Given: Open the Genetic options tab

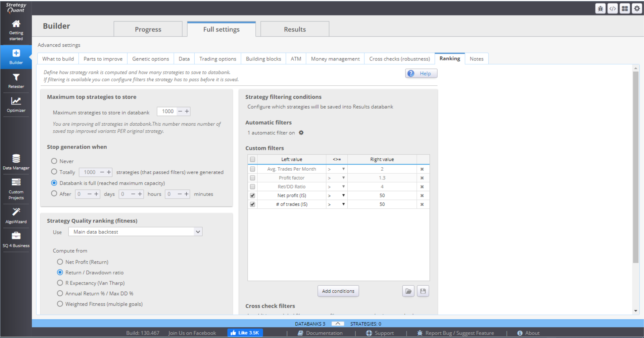Looking at the screenshot, I should tap(151, 59).
